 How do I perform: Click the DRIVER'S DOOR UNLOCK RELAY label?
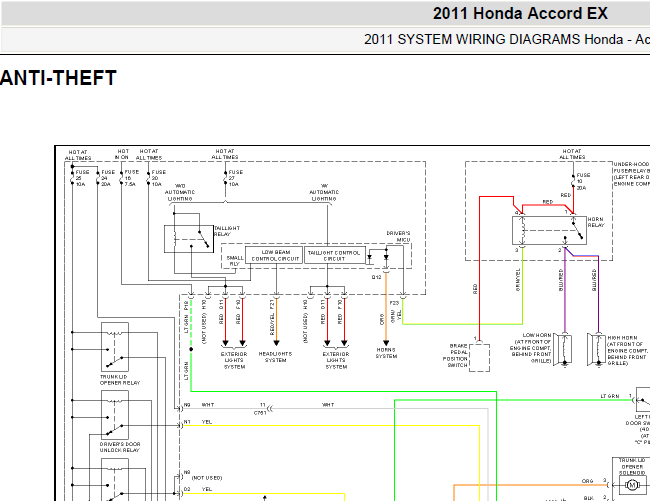(120, 447)
